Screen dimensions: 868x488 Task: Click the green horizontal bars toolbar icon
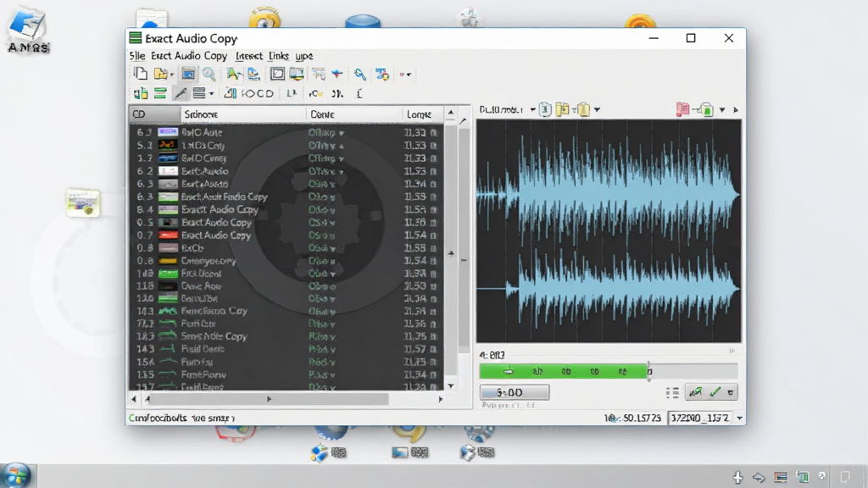point(160,93)
